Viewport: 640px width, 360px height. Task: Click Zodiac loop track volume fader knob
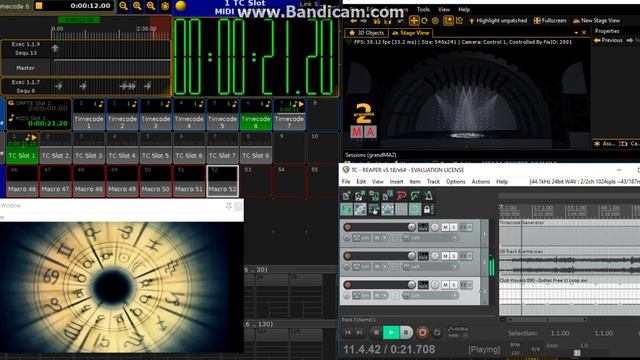pyautogui.click(x=411, y=284)
